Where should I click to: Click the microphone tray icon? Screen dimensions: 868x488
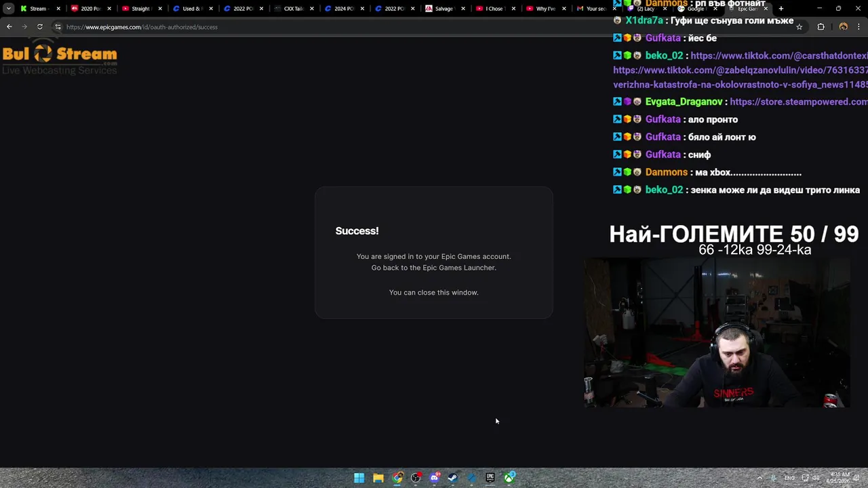click(774, 478)
